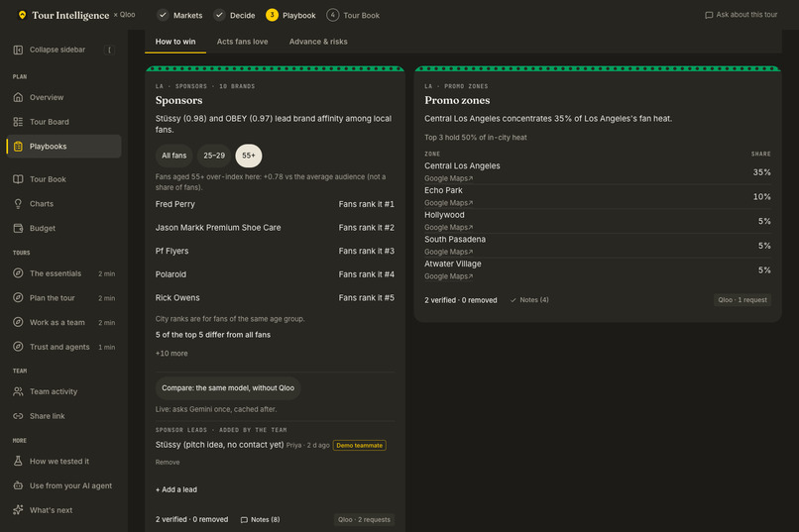Click the Fred Perry sponsor row
The height and width of the screenshot is (532, 799).
pos(275,204)
